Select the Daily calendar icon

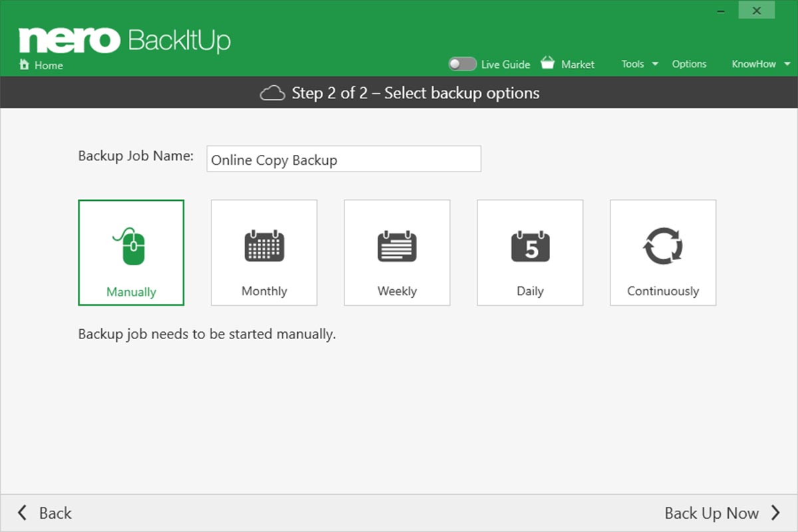click(530, 245)
